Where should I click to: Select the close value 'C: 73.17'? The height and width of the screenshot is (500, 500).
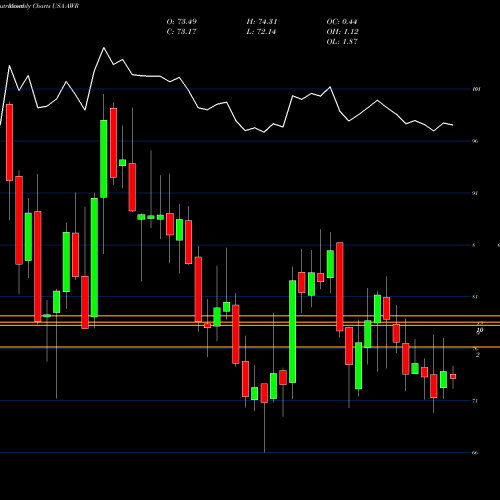[181, 32]
